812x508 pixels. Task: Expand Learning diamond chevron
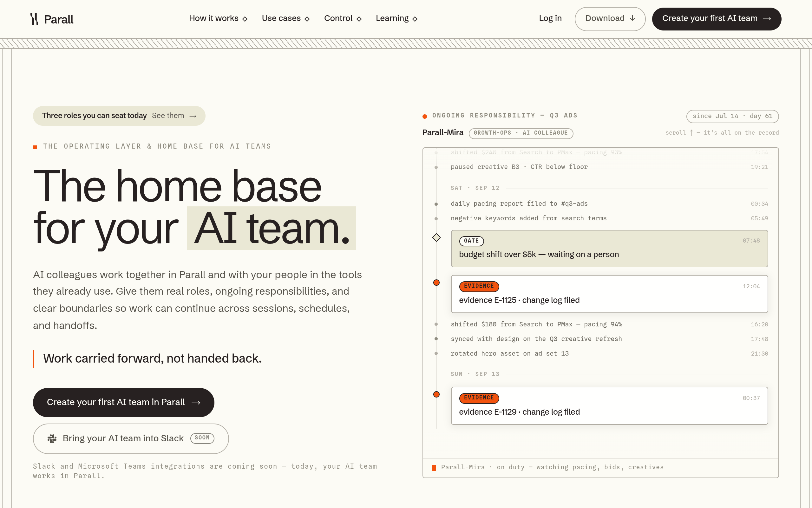[415, 19]
